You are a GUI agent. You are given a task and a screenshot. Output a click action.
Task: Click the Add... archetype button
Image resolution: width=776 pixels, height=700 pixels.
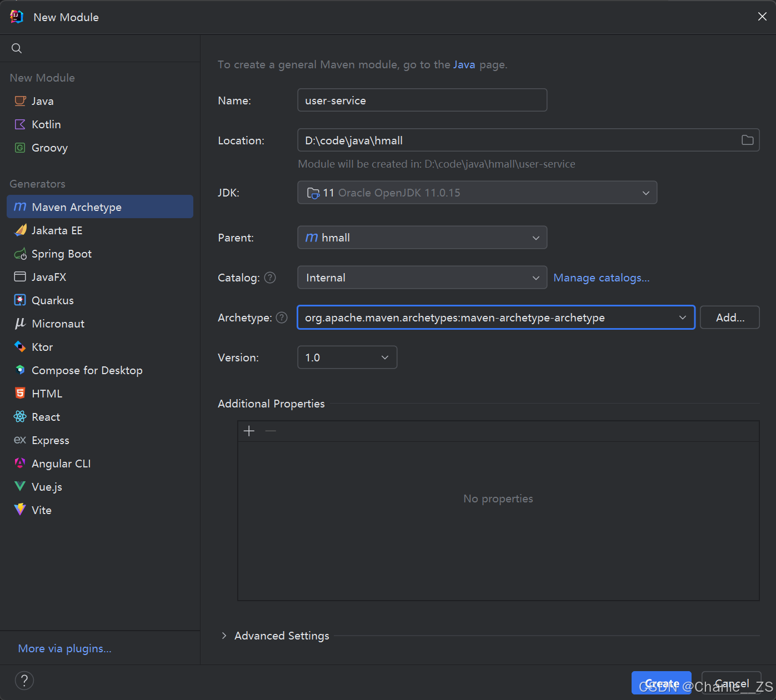click(730, 318)
